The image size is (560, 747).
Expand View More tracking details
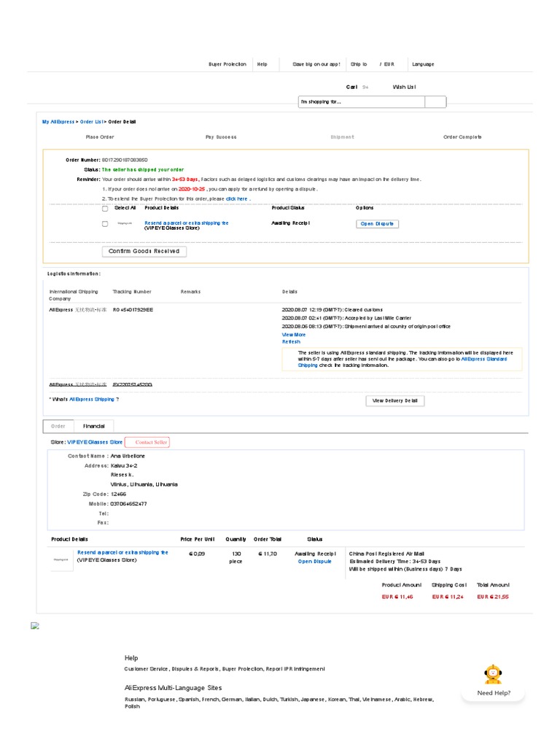point(294,335)
